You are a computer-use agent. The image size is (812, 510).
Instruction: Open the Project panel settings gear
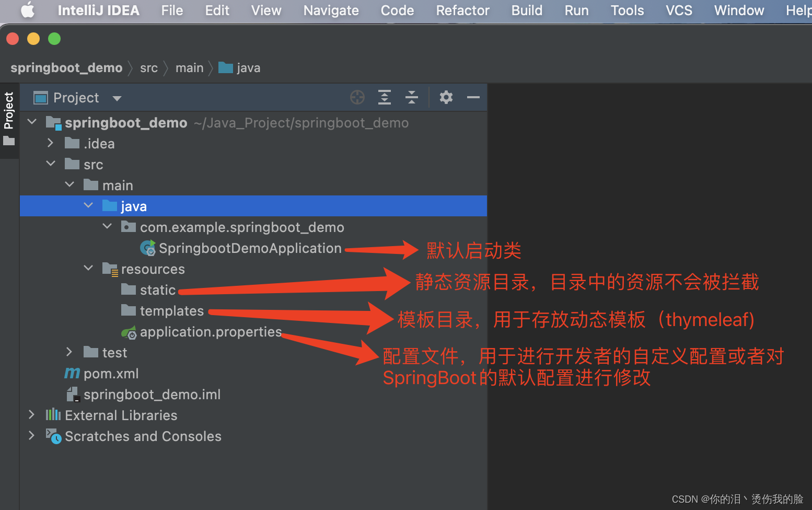pyautogui.click(x=446, y=97)
